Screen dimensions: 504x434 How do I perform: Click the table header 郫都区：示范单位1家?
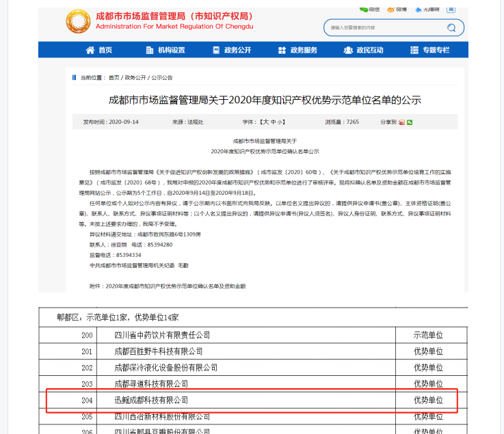[118, 317]
